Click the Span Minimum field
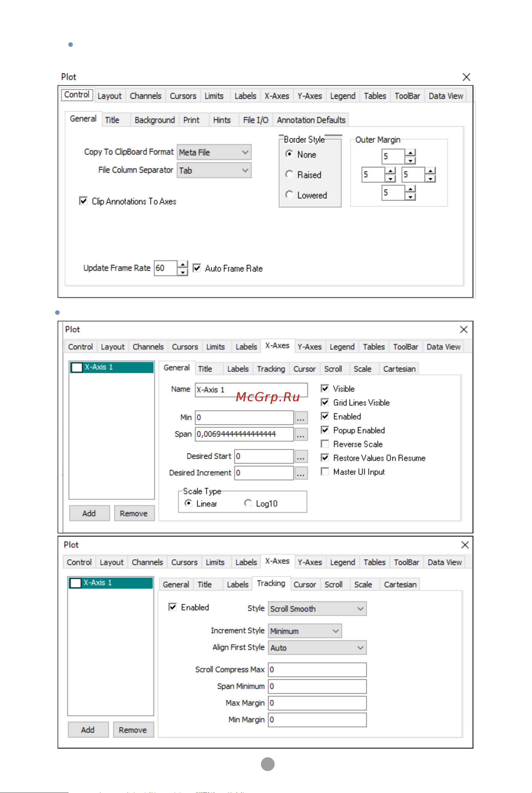 (317, 686)
